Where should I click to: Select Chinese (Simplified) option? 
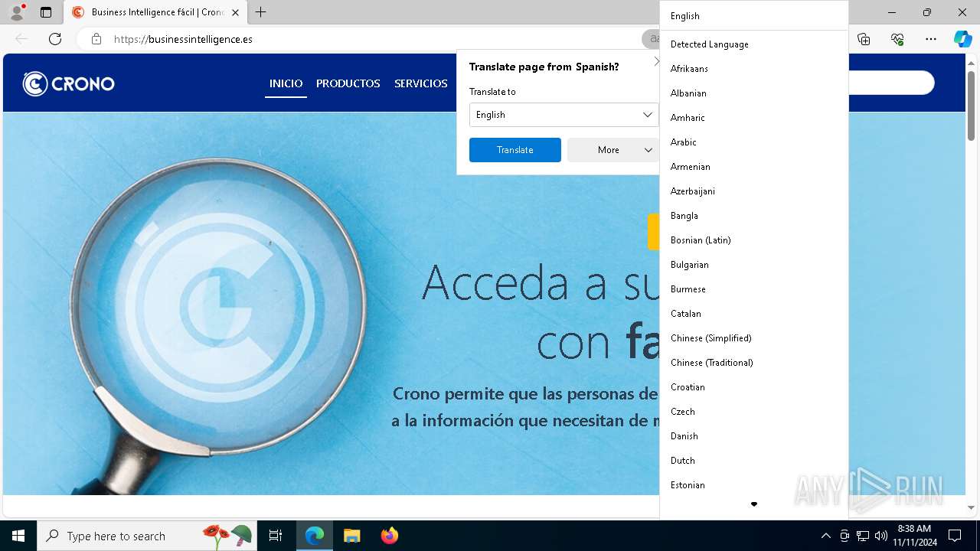754,338
